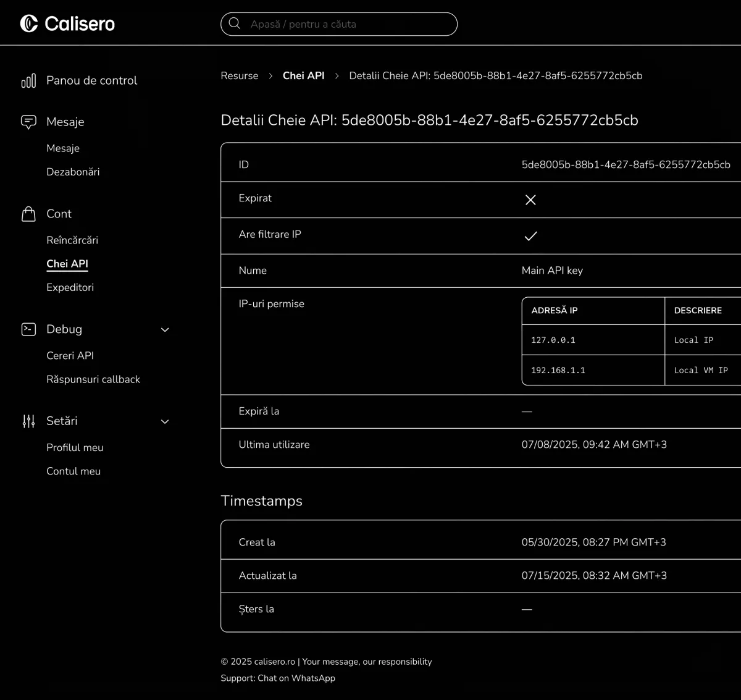Click the Setări sliders icon

28,421
